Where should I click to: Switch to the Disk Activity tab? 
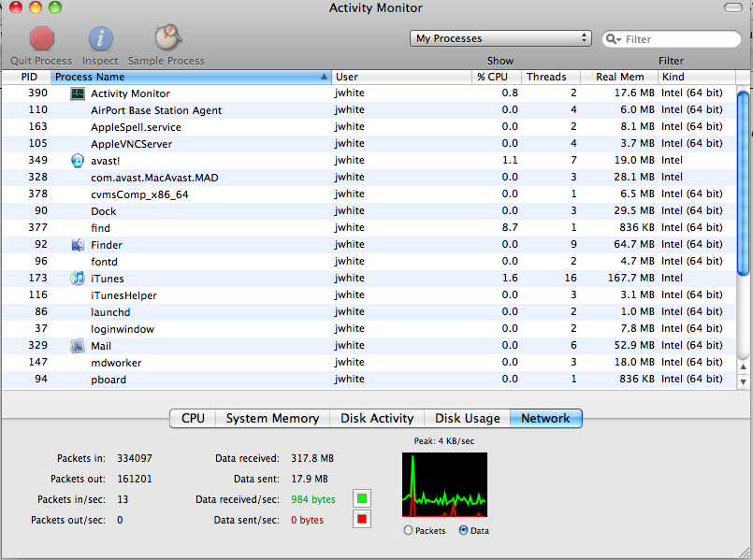coord(377,419)
